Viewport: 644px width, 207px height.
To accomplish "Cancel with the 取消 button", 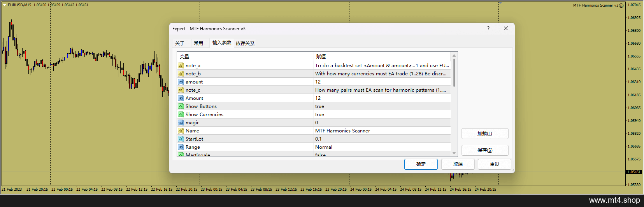I will [458, 164].
